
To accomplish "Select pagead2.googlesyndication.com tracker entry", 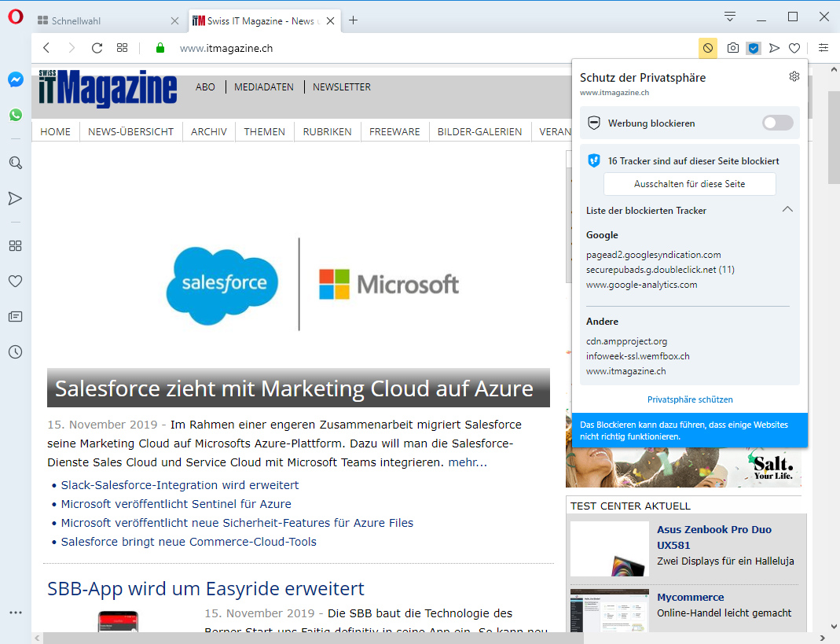I will [x=654, y=255].
